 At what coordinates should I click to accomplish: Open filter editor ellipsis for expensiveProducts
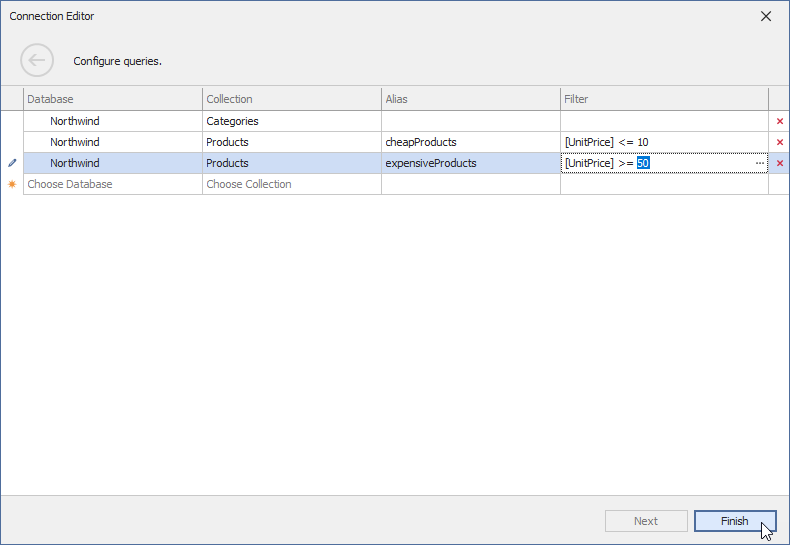pos(759,163)
